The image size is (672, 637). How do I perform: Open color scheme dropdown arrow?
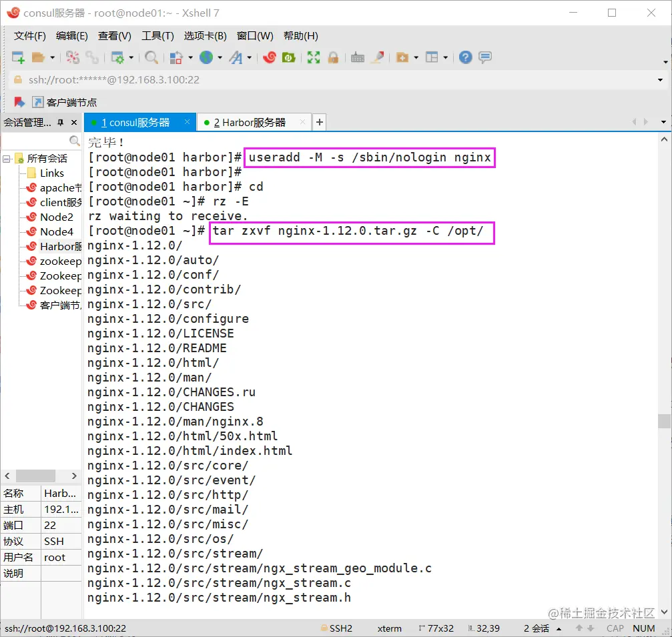point(190,57)
